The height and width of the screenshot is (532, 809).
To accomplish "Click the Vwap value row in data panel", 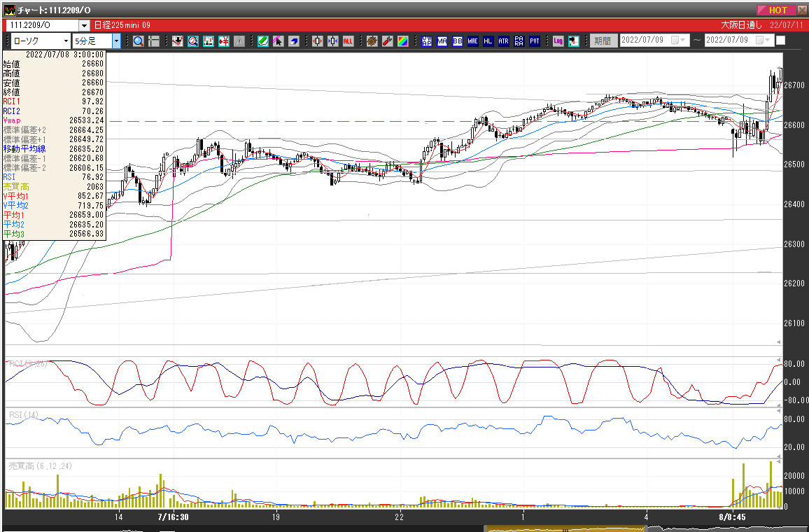I will 54,120.
